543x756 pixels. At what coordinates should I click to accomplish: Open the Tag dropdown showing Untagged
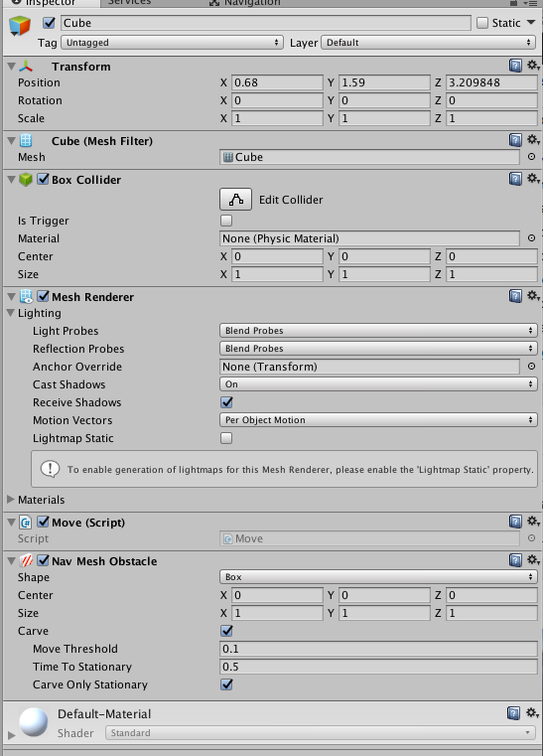click(172, 43)
